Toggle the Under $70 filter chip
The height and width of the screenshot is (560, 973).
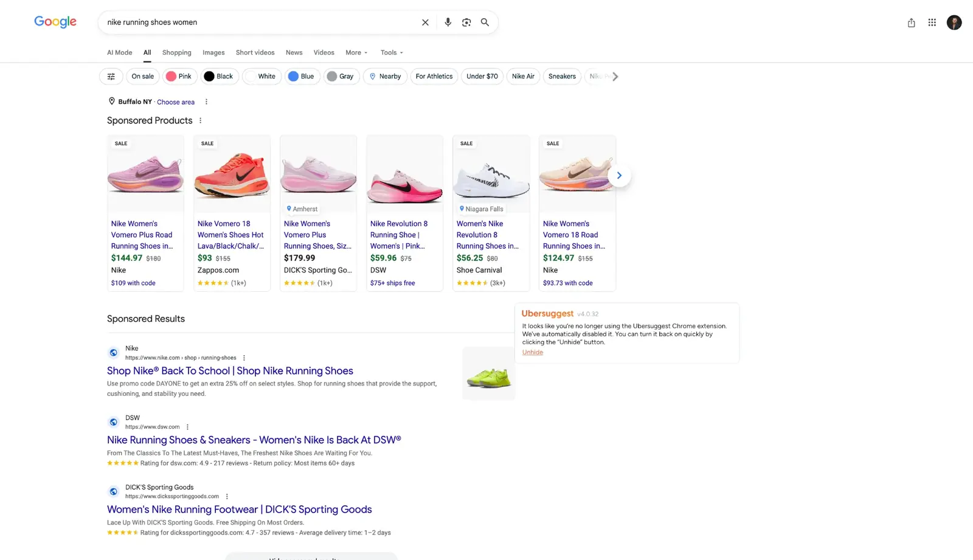point(482,77)
